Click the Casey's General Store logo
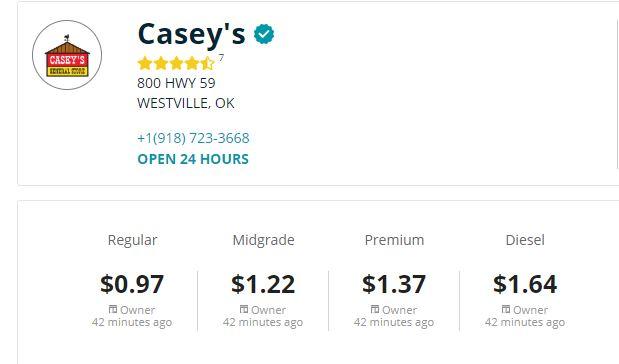The height and width of the screenshot is (364, 619). pos(67,55)
